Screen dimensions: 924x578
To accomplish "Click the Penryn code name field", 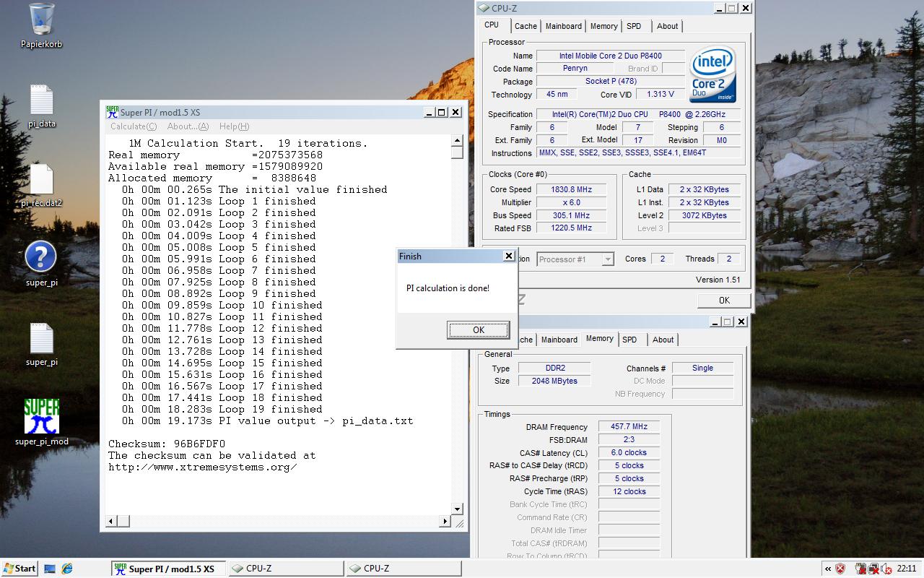I will pos(575,69).
